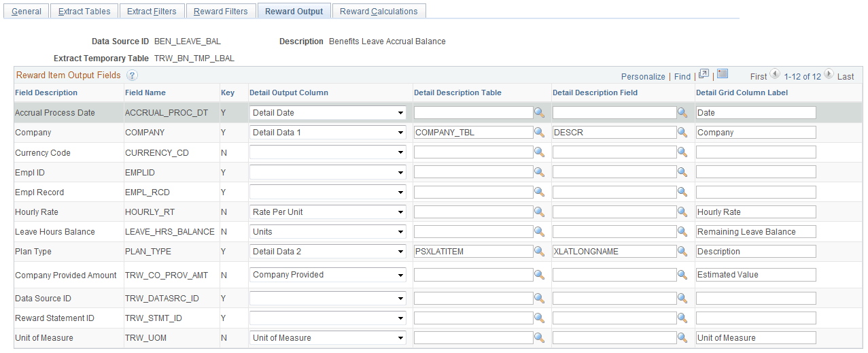Open Detail Data 1 output column dropdown
The height and width of the screenshot is (353, 868).
[328, 132]
